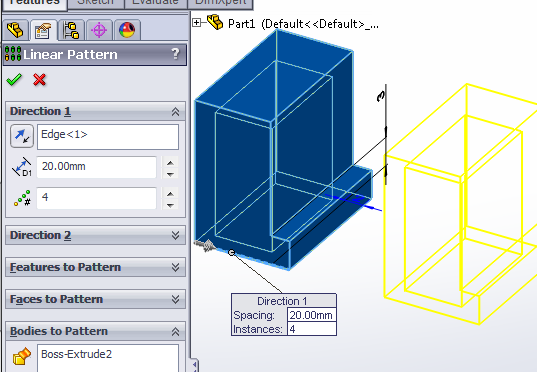Viewport: 537px width, 372px height.
Task: Collapse the Direction 1 section
Action: click(x=175, y=112)
